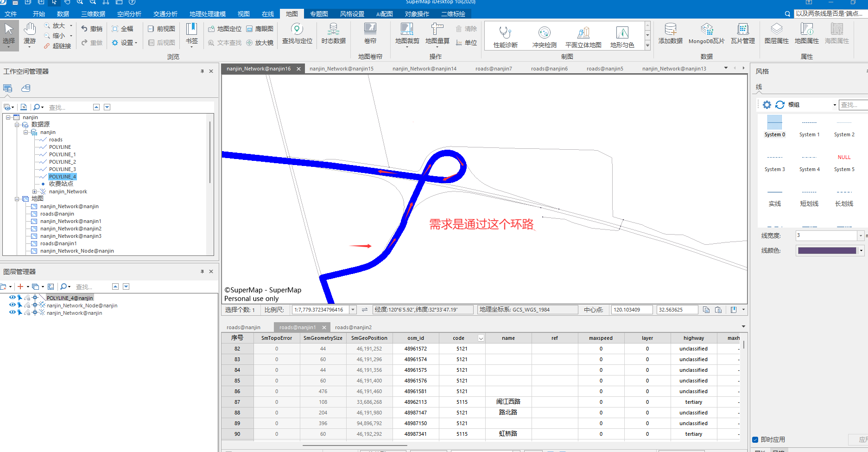Open the 冲突检测 conflict detection tool

coord(544,37)
